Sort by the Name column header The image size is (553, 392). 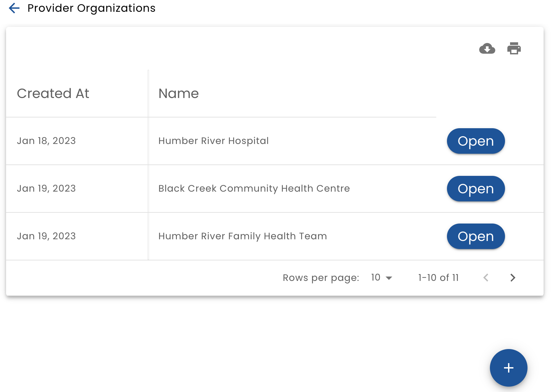(179, 93)
